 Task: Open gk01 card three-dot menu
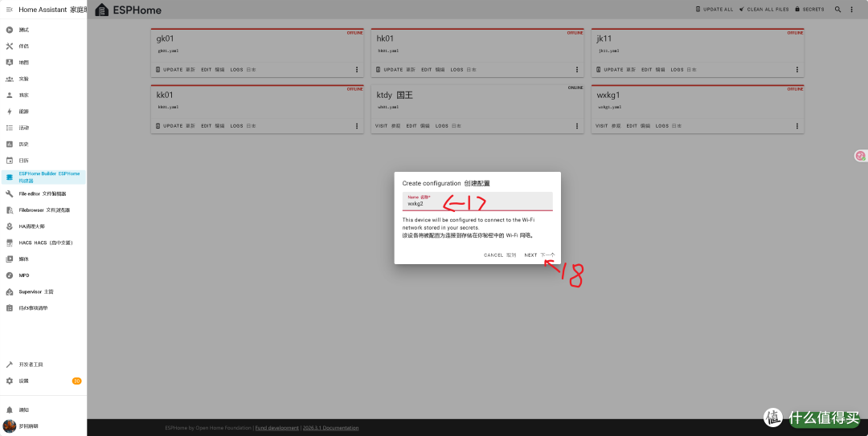point(357,70)
